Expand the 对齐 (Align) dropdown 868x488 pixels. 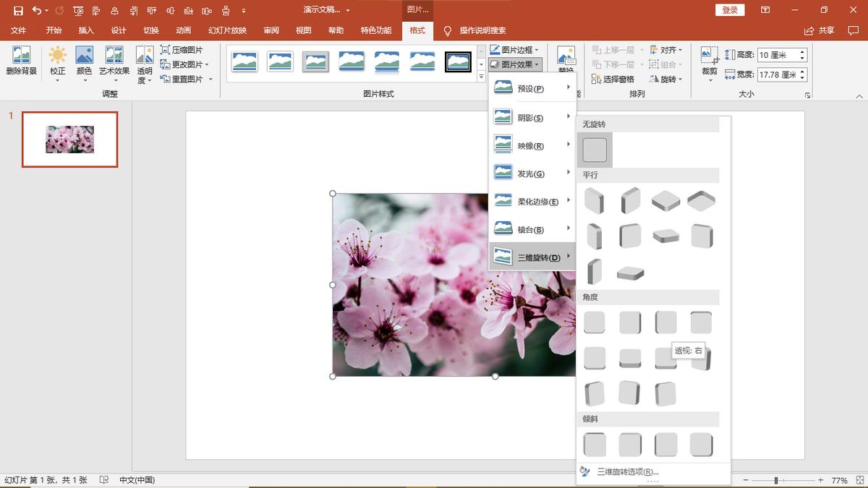click(x=666, y=50)
